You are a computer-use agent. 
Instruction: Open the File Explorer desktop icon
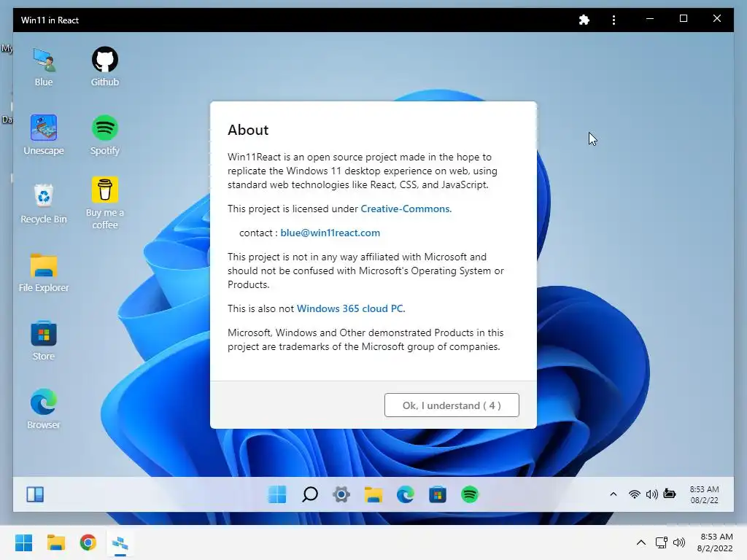pos(44,273)
